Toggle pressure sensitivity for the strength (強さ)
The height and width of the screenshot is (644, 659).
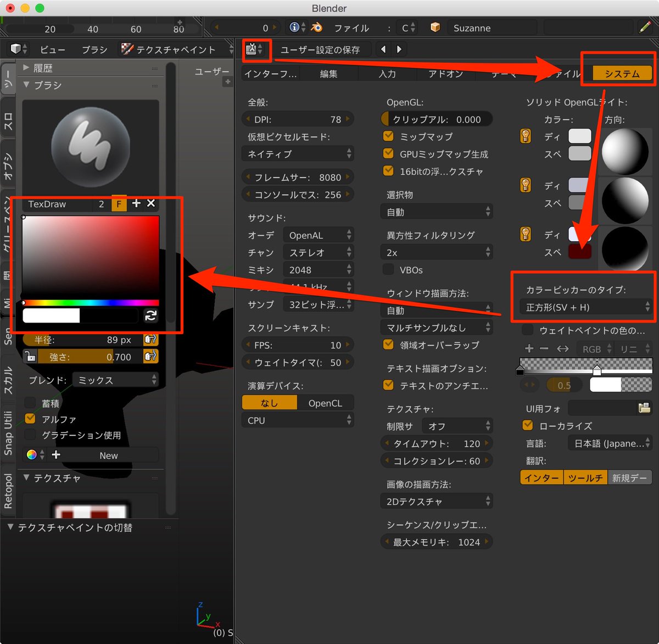pos(150,357)
